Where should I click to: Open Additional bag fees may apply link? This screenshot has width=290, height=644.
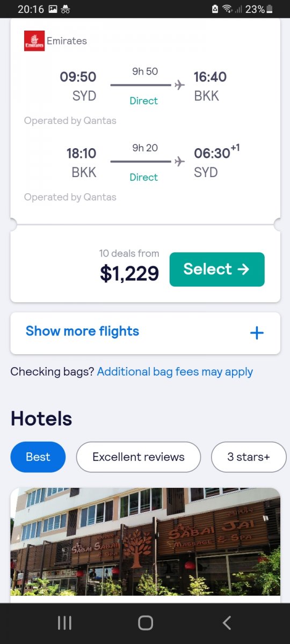[175, 371]
